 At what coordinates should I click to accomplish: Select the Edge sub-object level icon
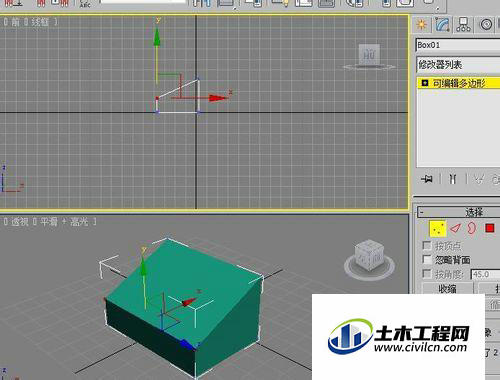coord(455,229)
